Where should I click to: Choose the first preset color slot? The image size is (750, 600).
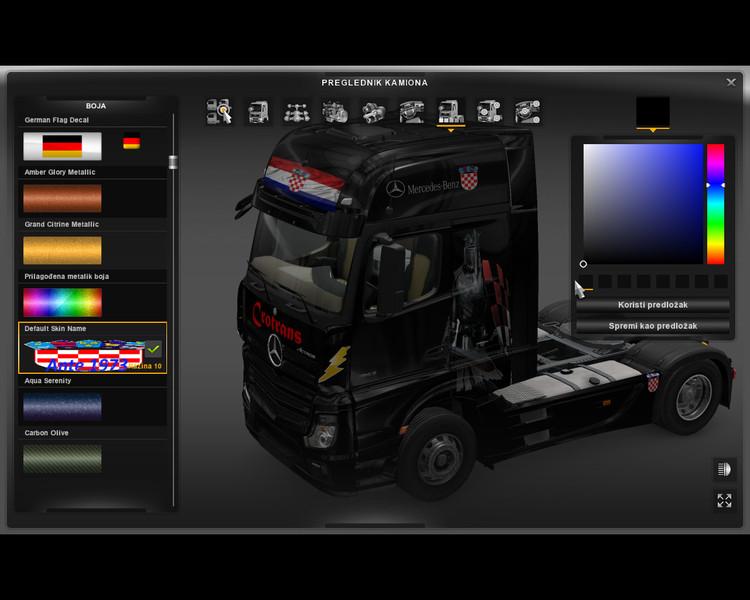pos(584,283)
